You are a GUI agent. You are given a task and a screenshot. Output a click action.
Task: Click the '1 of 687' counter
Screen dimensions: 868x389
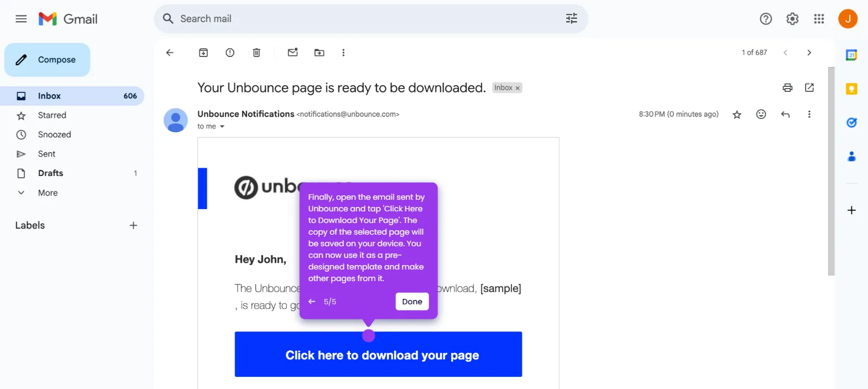754,53
